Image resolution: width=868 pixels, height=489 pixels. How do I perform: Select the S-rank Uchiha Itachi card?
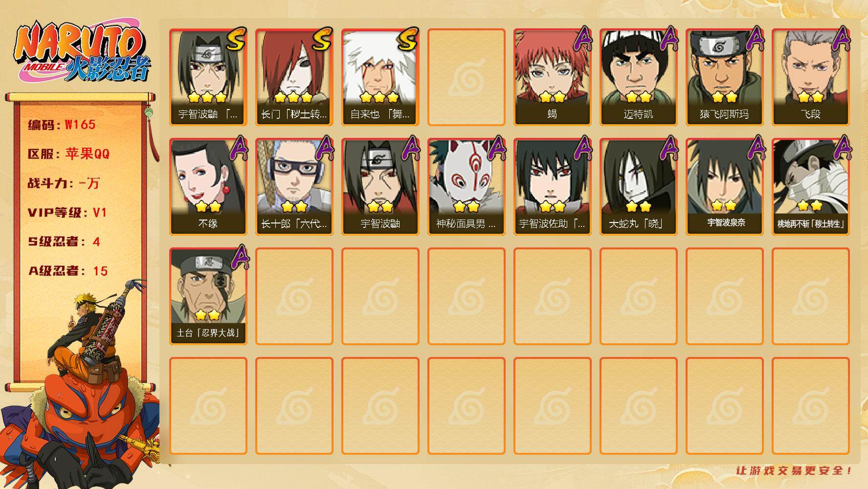208,77
